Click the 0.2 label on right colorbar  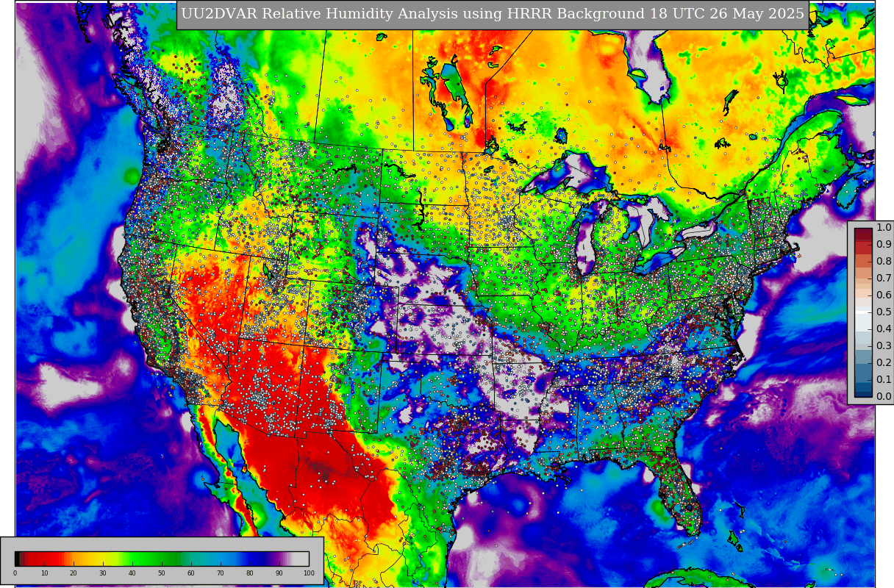[x=884, y=363]
